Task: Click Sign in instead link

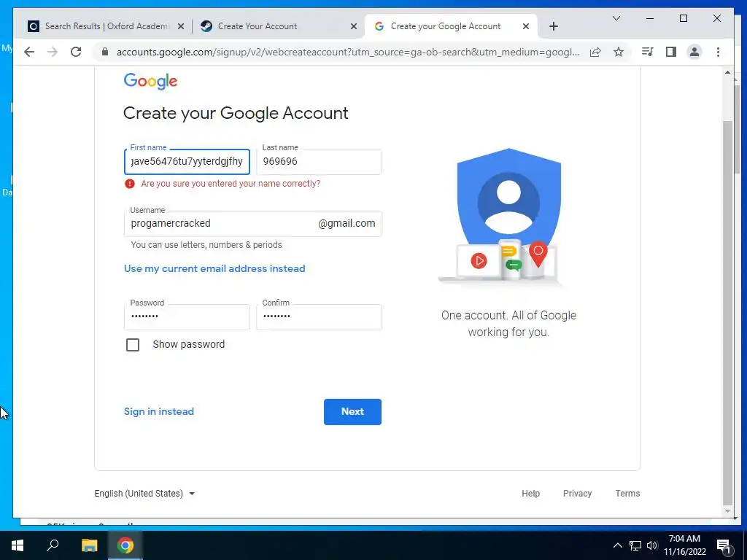Action: click(x=158, y=411)
